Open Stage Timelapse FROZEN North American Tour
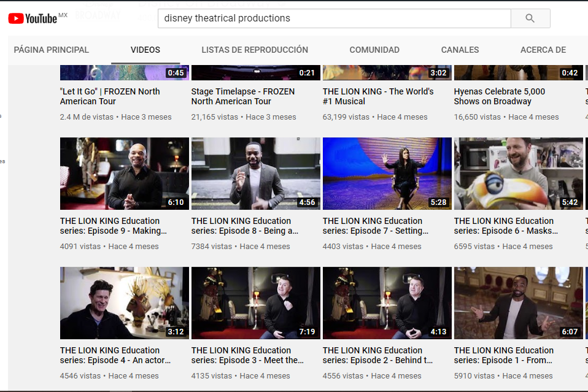 point(243,96)
